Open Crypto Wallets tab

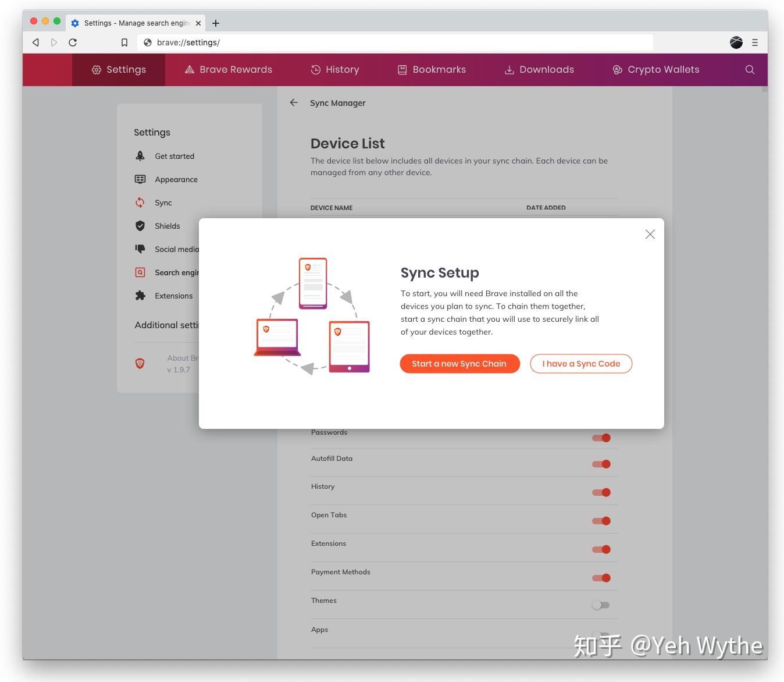click(x=656, y=70)
